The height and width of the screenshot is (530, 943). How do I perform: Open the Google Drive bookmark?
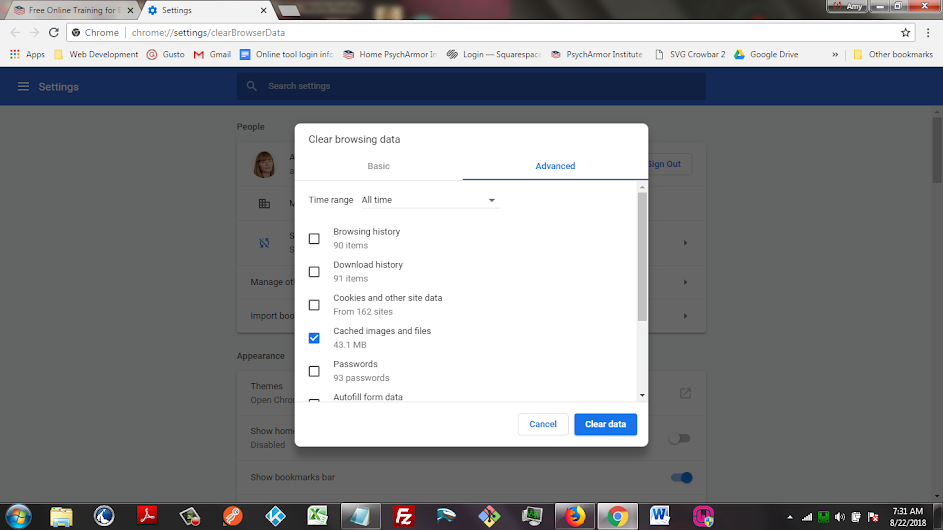click(766, 55)
